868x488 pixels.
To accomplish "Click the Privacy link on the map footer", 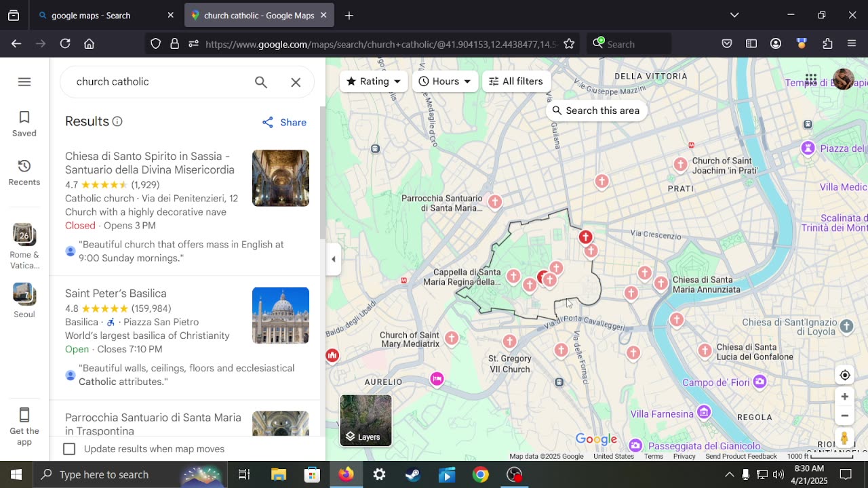I will (684, 457).
